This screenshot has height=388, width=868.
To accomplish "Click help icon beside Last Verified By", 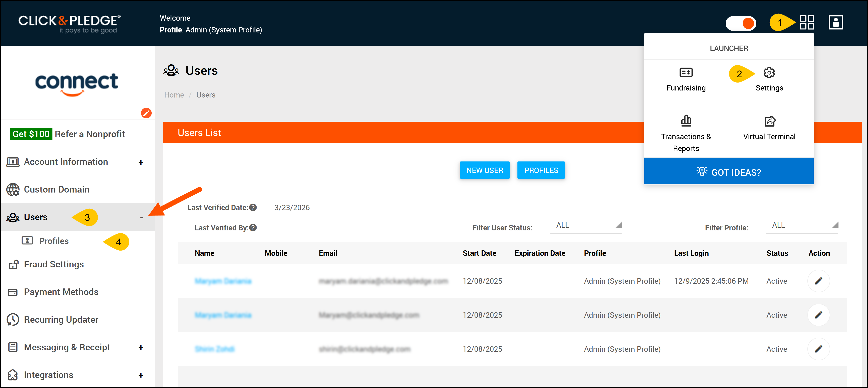I will tap(253, 228).
